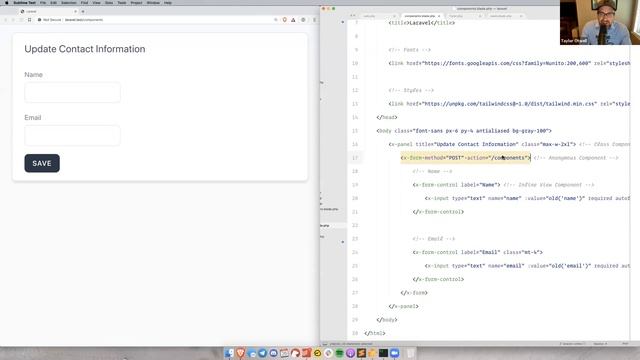Image resolution: width=640 pixels, height=360 pixels.
Task: Open the Podcasts app from the dock
Action: coord(350,353)
